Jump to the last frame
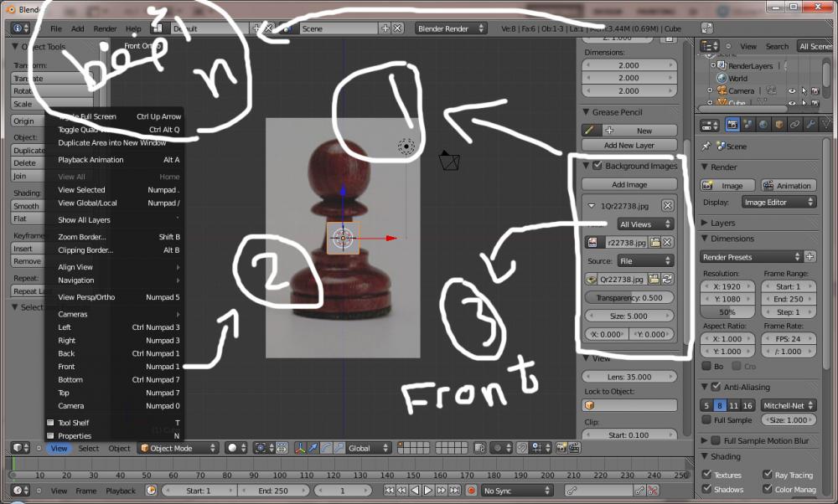This screenshot has width=838, height=504. (x=454, y=490)
